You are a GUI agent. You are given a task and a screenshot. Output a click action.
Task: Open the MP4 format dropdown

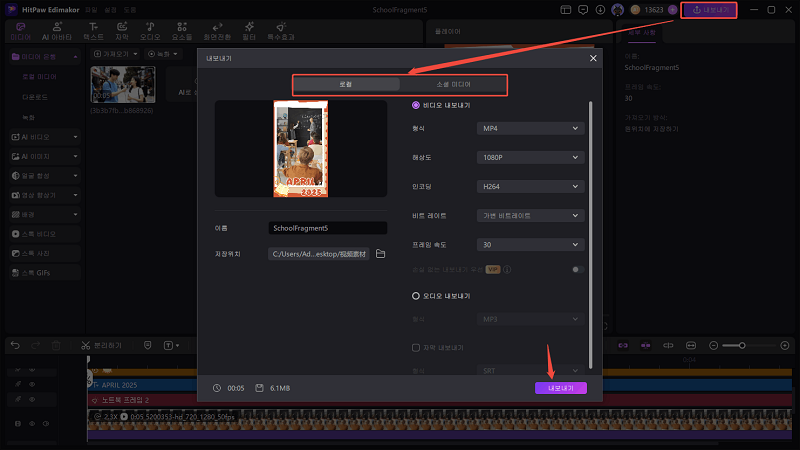(x=530, y=128)
